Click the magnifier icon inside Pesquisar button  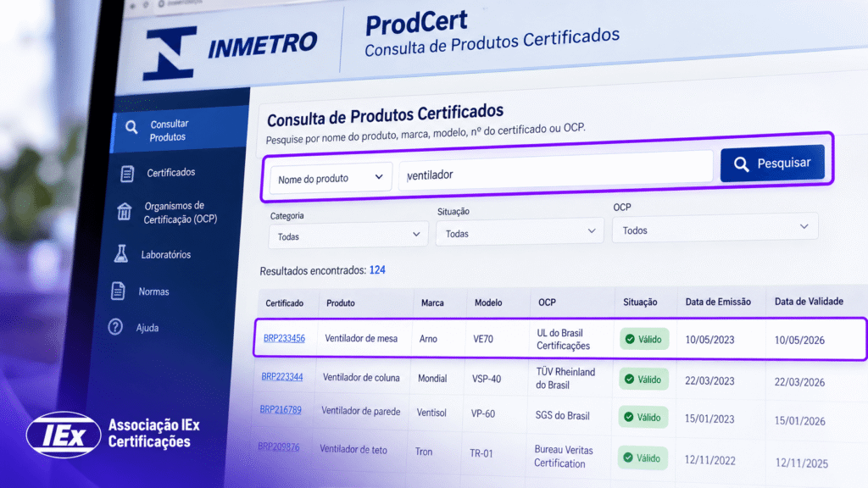[741, 164]
